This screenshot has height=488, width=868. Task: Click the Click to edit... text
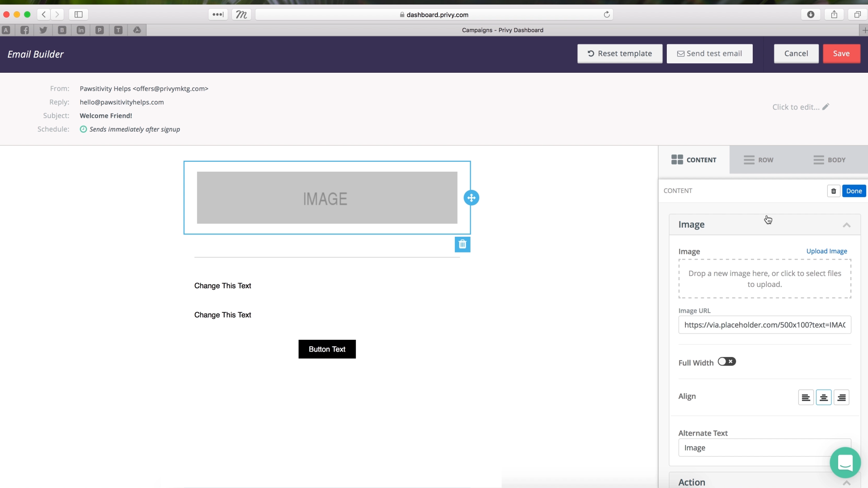796,107
